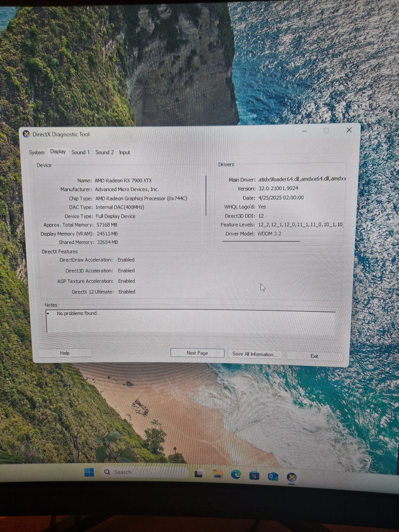Switch to the Input tab

pyautogui.click(x=125, y=152)
